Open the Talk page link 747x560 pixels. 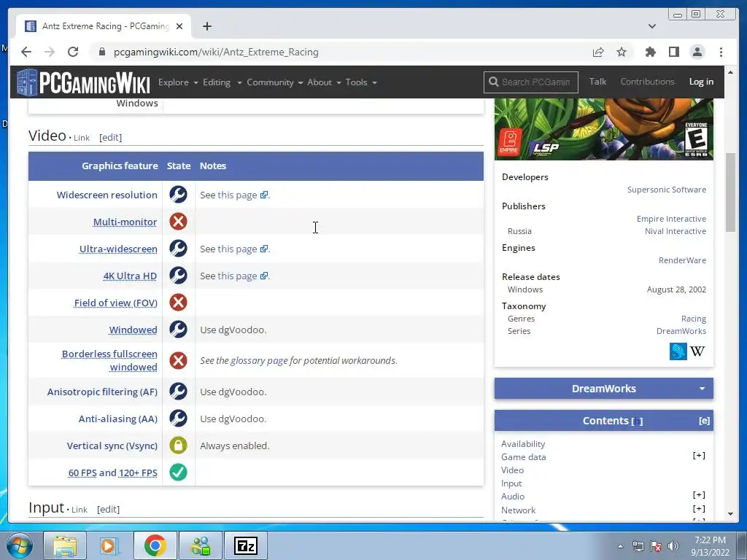click(x=597, y=82)
